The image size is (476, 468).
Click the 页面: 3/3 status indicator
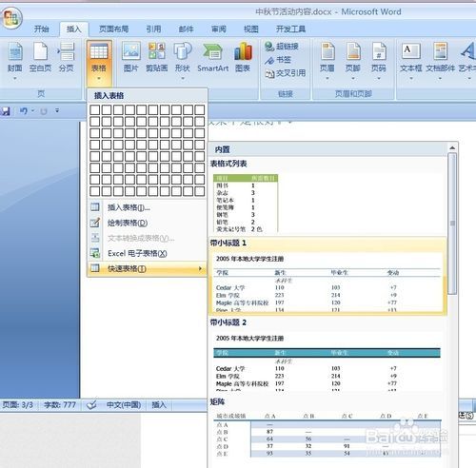[18, 405]
